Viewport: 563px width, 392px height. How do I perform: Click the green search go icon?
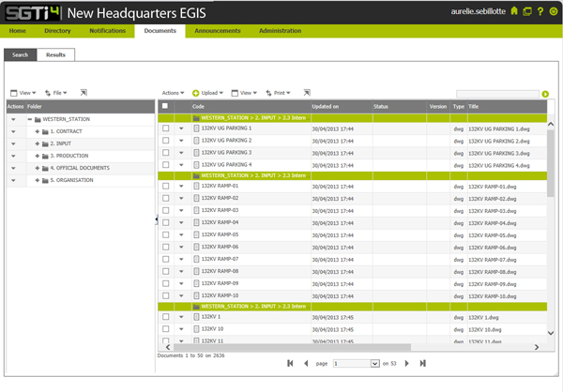[x=545, y=94]
